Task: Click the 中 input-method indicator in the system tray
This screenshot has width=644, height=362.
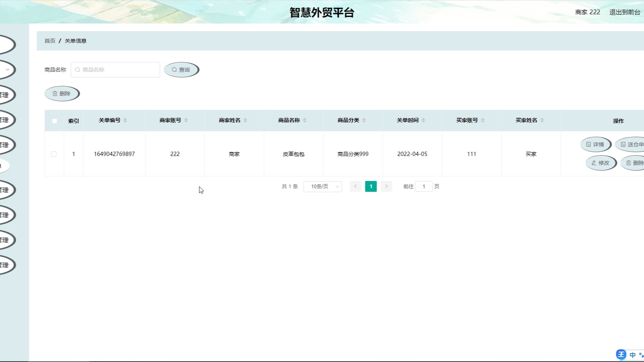Action: [x=632, y=355]
